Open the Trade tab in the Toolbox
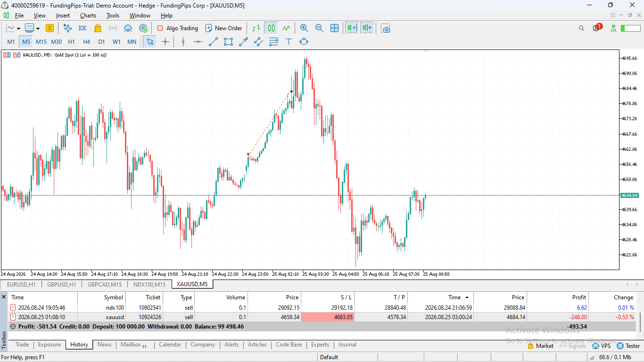 coord(22,345)
